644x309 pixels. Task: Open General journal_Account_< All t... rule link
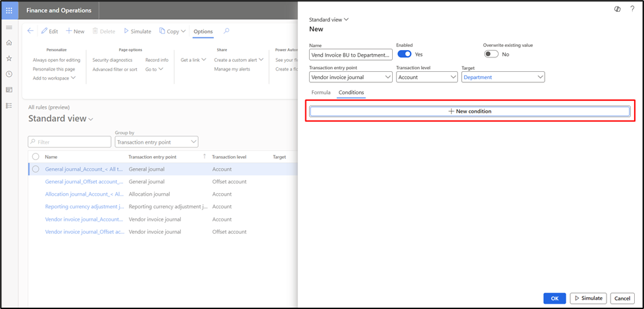tap(84, 169)
